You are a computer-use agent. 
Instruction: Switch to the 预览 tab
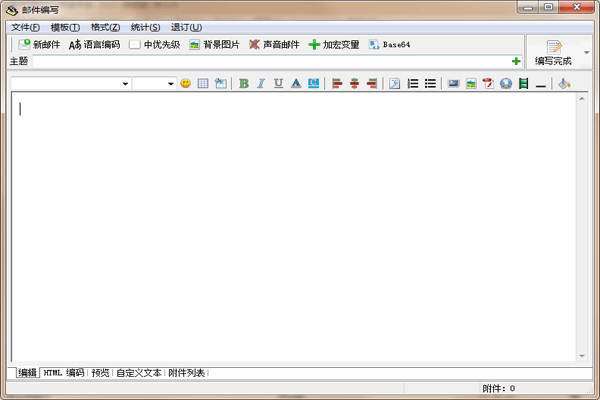(100, 372)
